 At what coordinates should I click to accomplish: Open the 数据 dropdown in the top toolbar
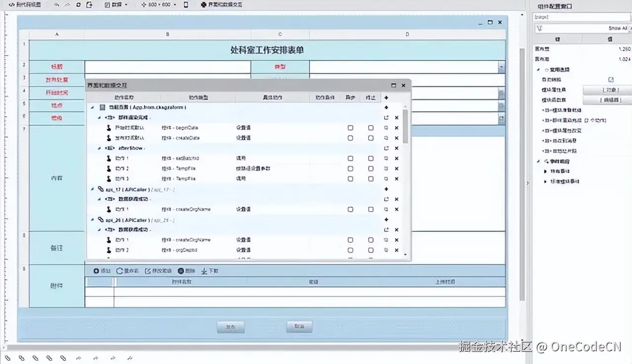116,5
